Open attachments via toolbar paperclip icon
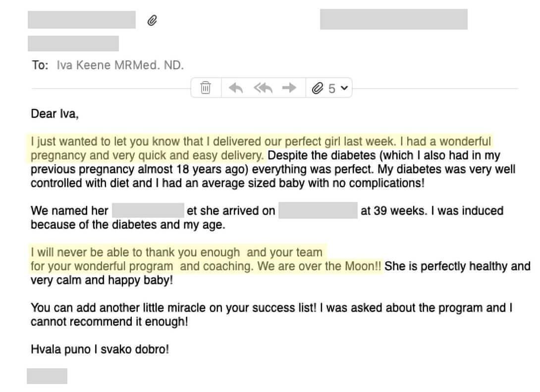 pos(318,89)
